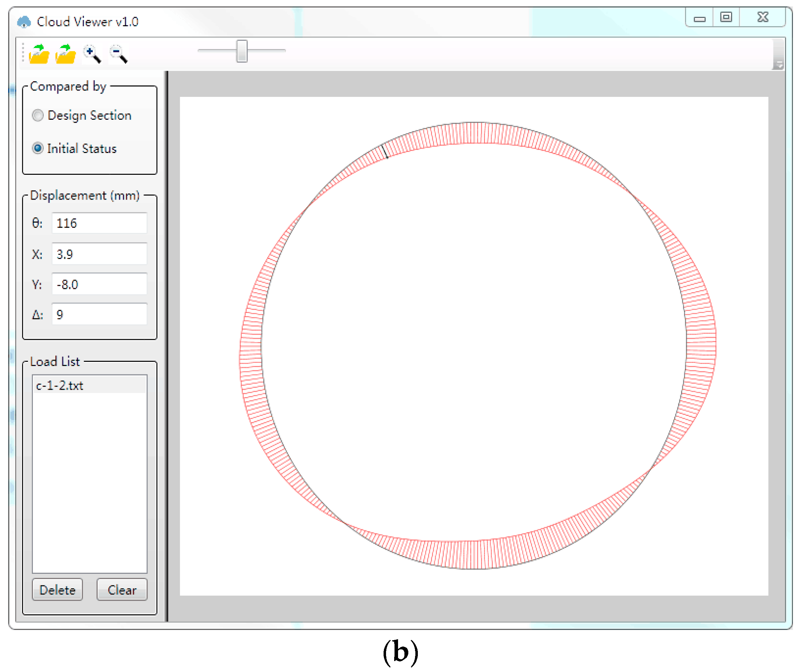Select c-1-2.txt in the Load List
The image size is (800, 672).
coord(60,385)
